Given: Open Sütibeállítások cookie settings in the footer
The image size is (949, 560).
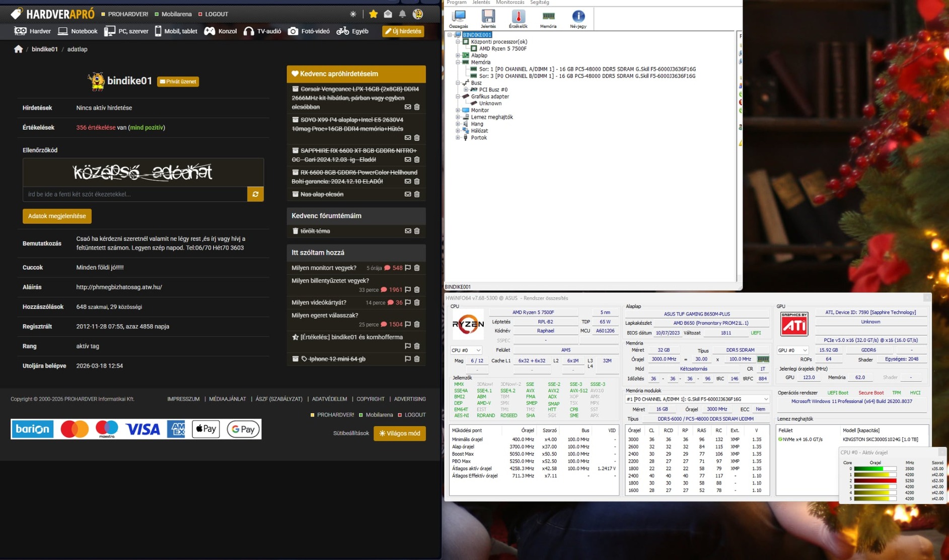Looking at the screenshot, I should coord(351,433).
